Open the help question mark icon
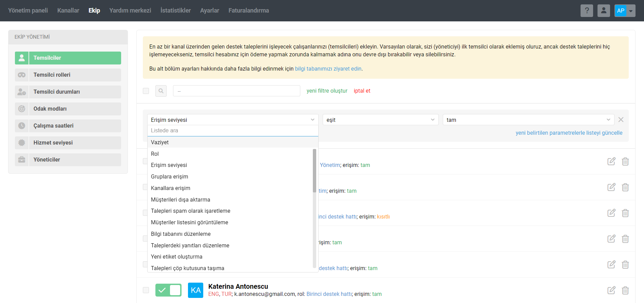Image resolution: width=644 pixels, height=303 pixels. (587, 11)
